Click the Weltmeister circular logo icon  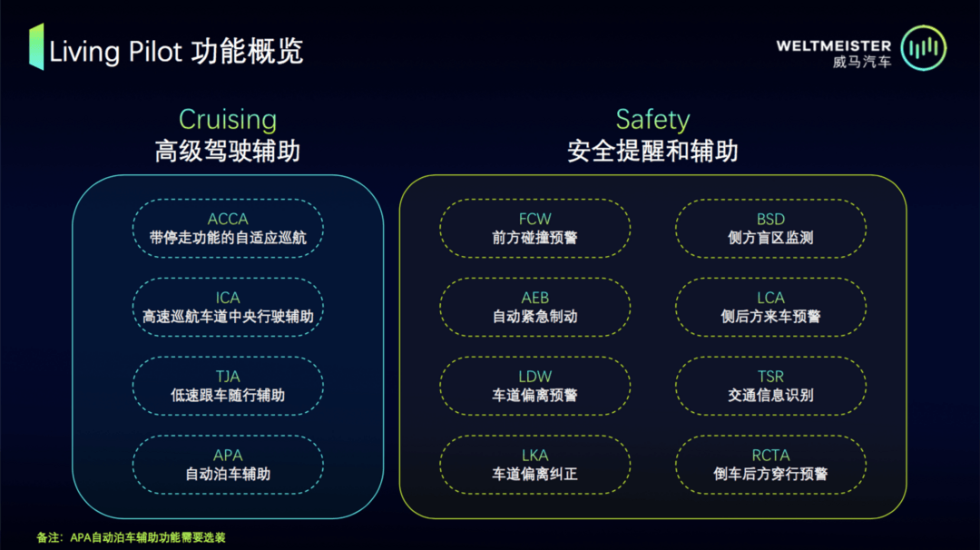(x=923, y=47)
